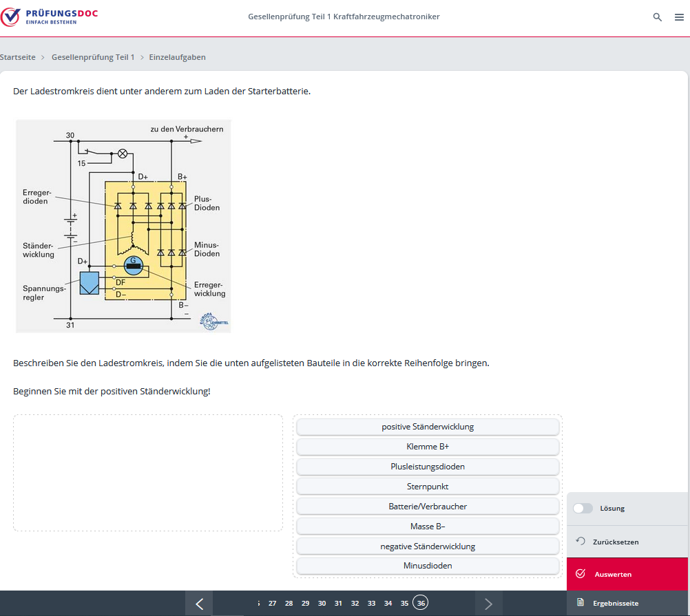This screenshot has width=690, height=616.
Task: Pick the 'Minusdioden' item
Action: (x=428, y=566)
